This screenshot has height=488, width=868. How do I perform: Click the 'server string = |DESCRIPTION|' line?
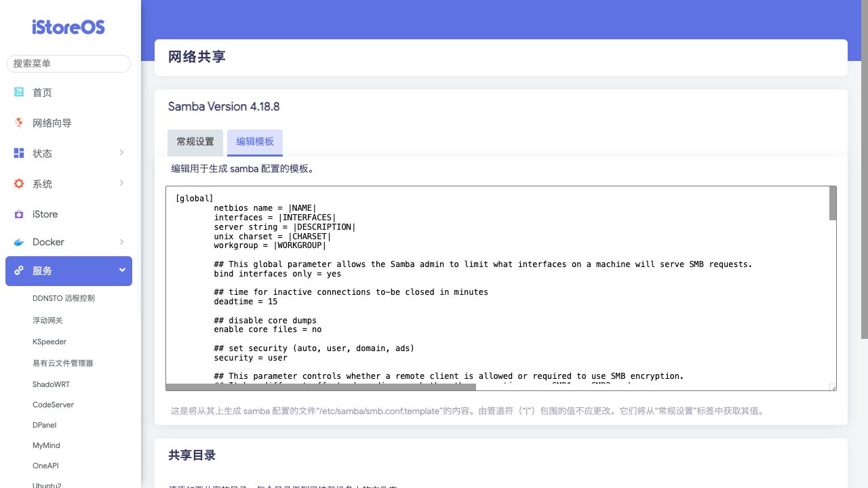tap(285, 227)
